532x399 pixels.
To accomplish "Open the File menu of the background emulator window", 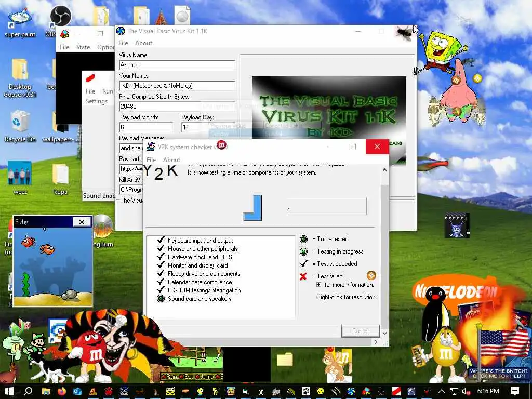I will [x=64, y=47].
